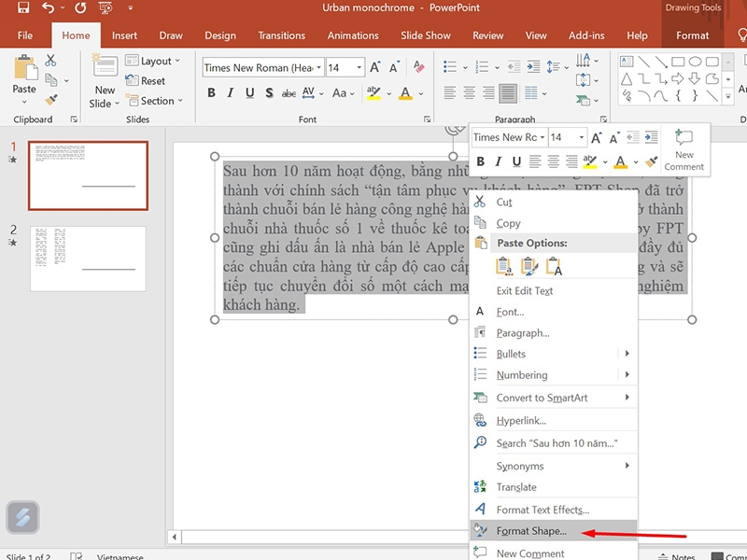Screen dimensions: 747x560
Task: Open the Insert ribbon tab
Action: click(124, 35)
